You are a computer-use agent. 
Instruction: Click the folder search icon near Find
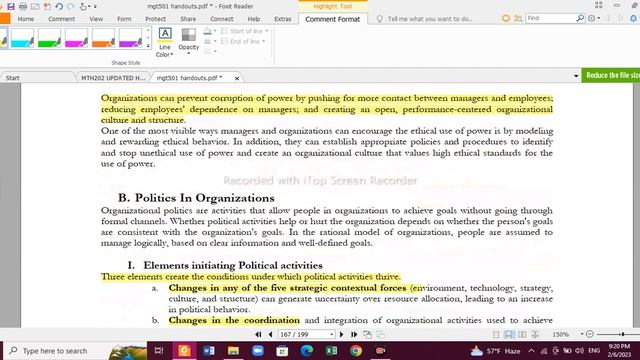[x=518, y=18]
